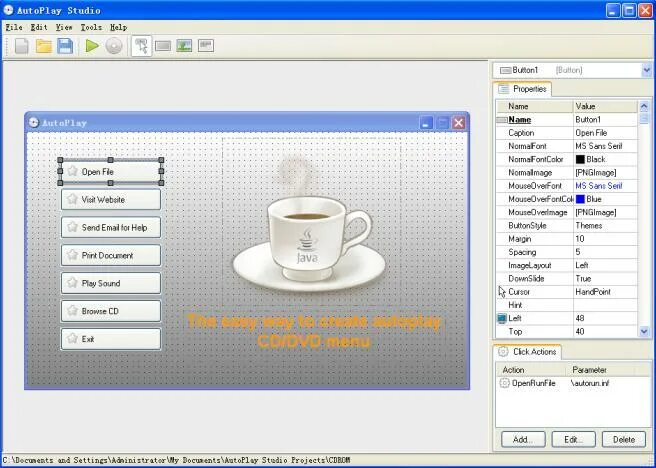Select the Browse CD button on canvas
Viewport: 656px width, 468px height.
(x=111, y=311)
